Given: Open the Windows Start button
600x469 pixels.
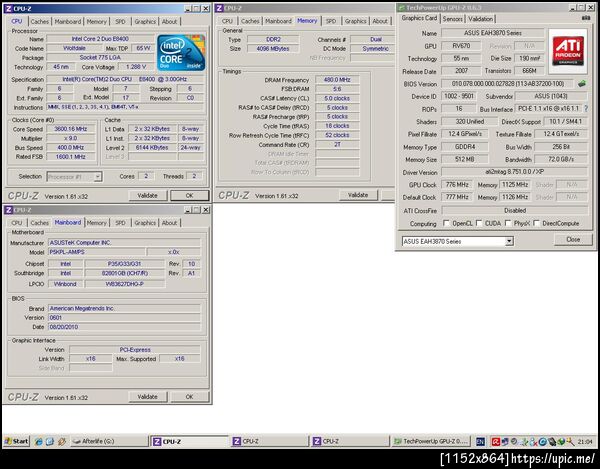Looking at the screenshot, I should 16,440.
